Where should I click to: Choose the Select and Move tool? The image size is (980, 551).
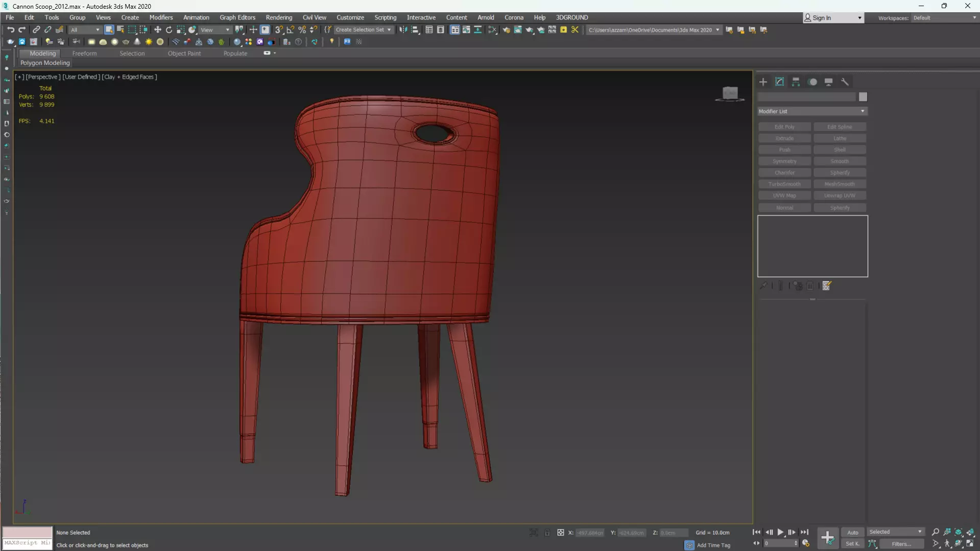click(157, 30)
